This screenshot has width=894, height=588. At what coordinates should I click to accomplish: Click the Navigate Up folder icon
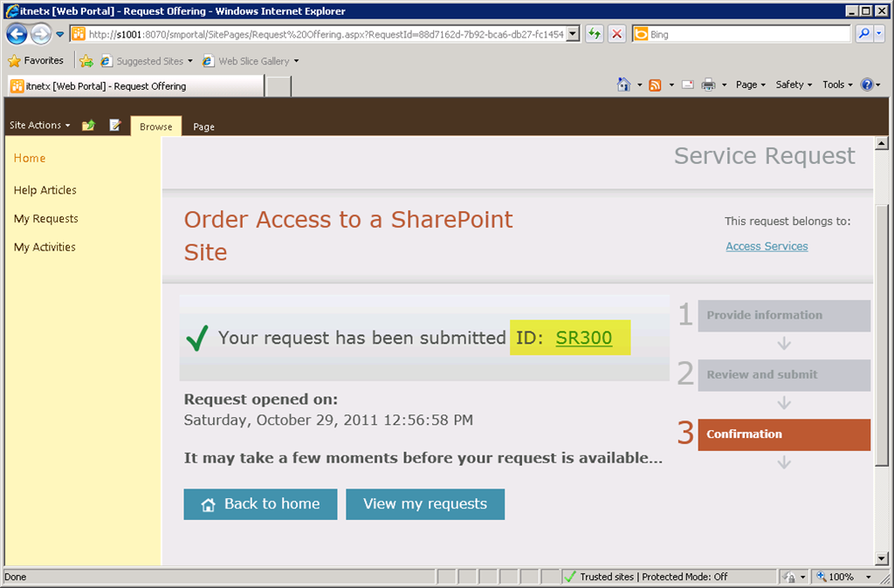tap(88, 126)
